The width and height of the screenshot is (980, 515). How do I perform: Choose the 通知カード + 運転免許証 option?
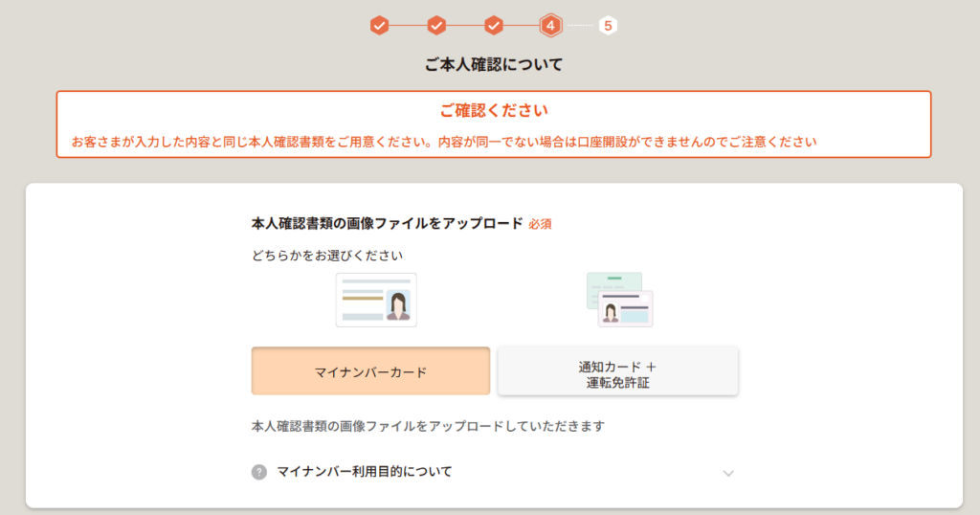pyautogui.click(x=617, y=371)
